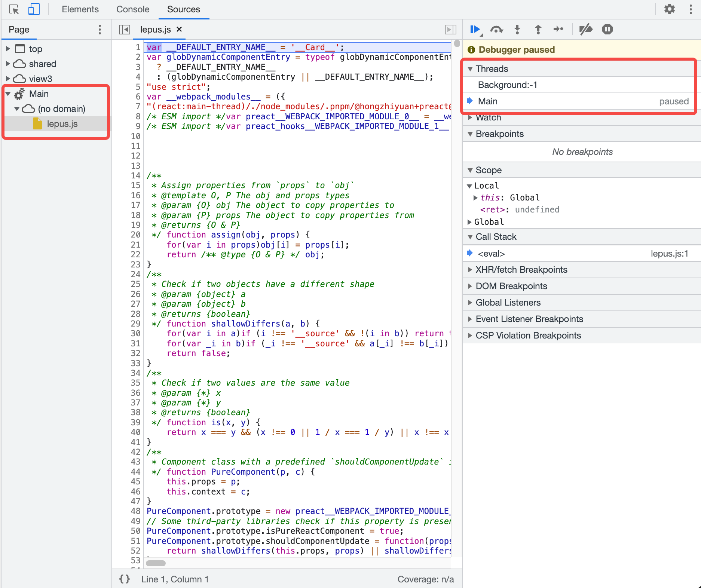
Task: Close the lepus.js file tab
Action: [x=179, y=29]
